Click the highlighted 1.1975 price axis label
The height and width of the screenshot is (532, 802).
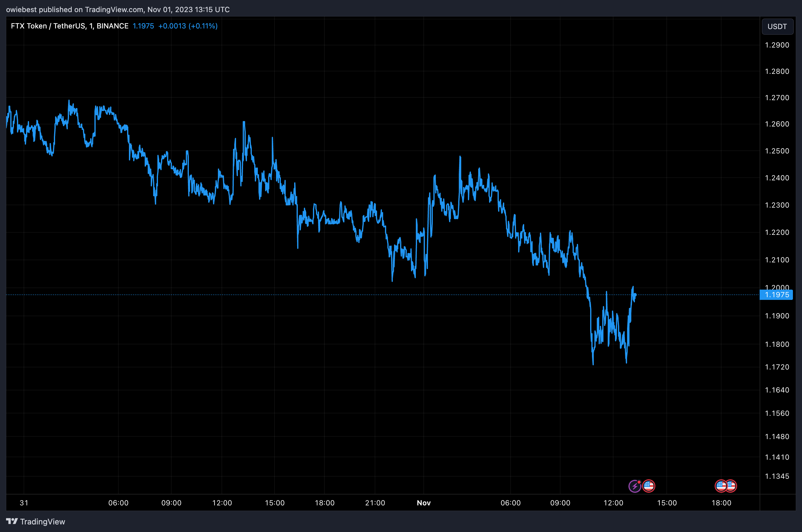click(777, 295)
